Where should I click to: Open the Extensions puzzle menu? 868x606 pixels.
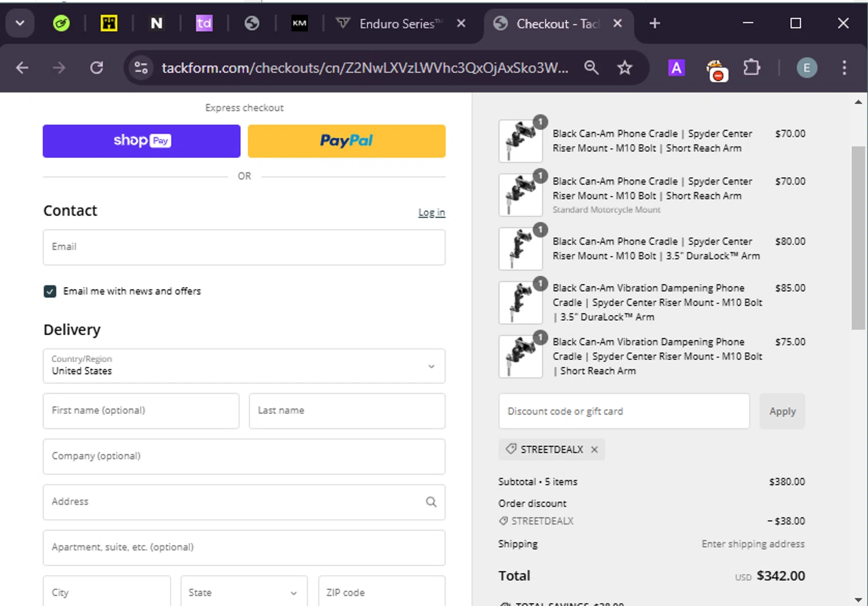[x=751, y=68]
